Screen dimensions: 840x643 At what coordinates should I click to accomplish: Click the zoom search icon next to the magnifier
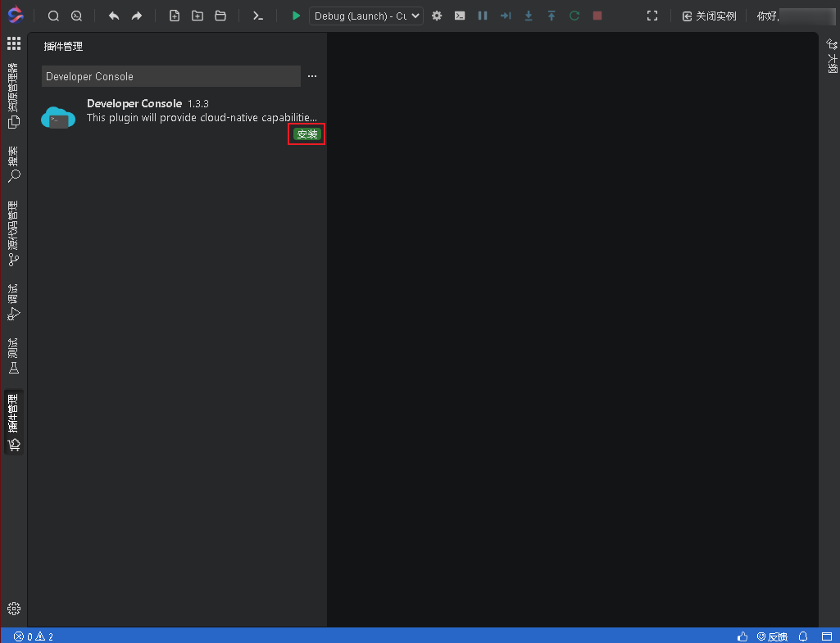pyautogui.click(x=76, y=16)
